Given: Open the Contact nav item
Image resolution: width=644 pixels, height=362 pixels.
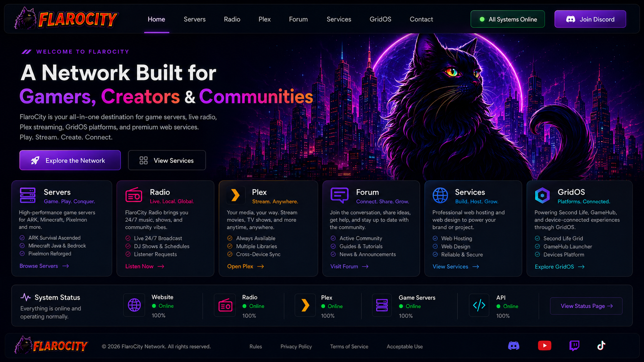Looking at the screenshot, I should click(x=421, y=19).
